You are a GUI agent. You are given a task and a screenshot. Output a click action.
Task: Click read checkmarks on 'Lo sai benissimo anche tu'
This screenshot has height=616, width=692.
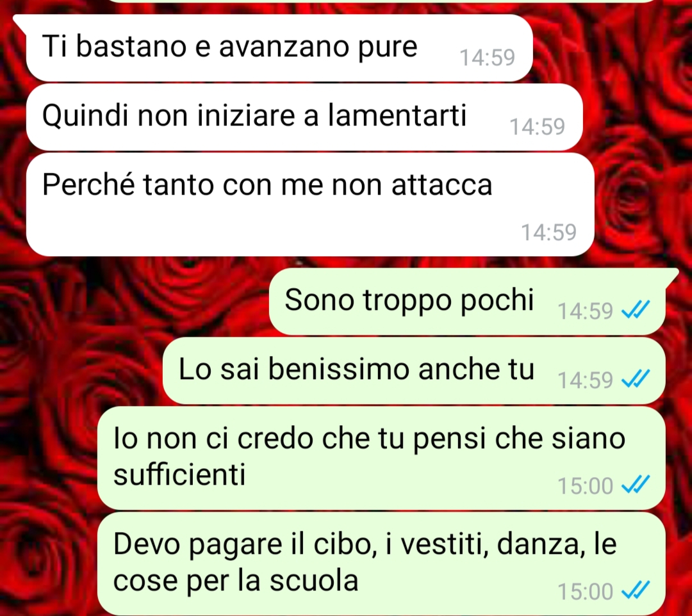coord(636,379)
